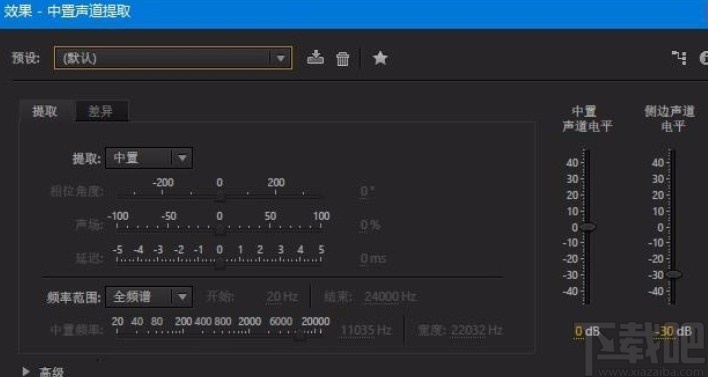Click the 效果 - 中置声道提取 title text

click(67, 11)
